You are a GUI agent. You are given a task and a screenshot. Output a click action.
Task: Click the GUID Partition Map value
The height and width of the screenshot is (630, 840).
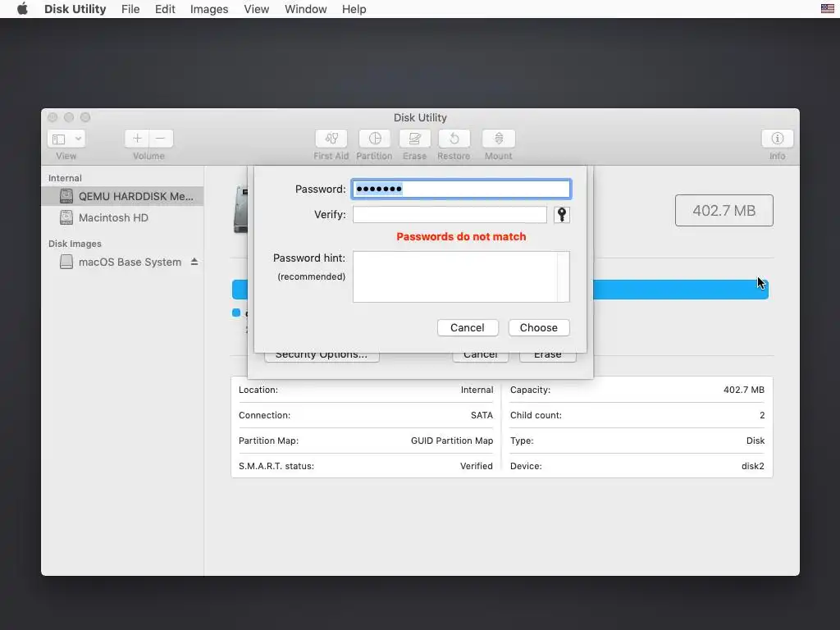coord(452,441)
